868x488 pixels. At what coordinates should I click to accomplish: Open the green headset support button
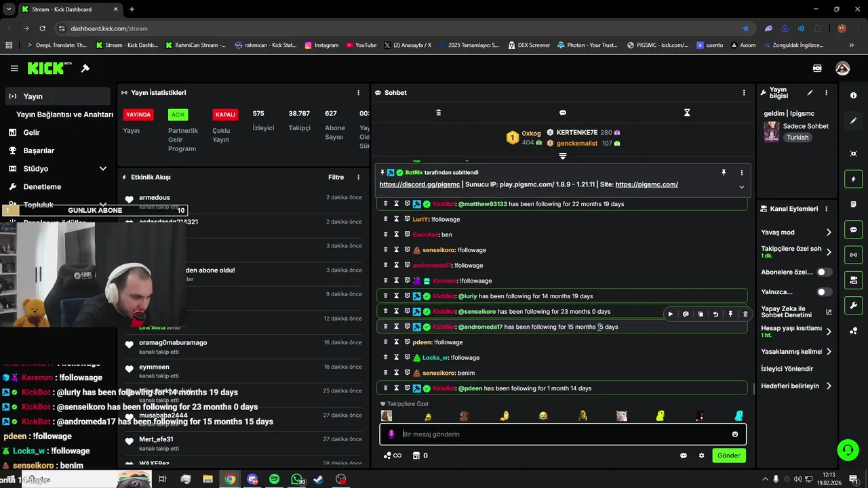(x=847, y=449)
